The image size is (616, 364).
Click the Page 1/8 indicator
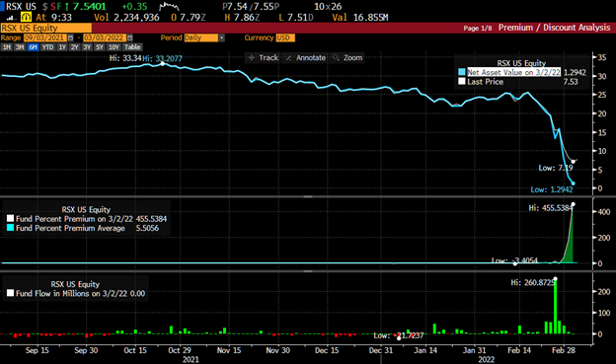478,28
